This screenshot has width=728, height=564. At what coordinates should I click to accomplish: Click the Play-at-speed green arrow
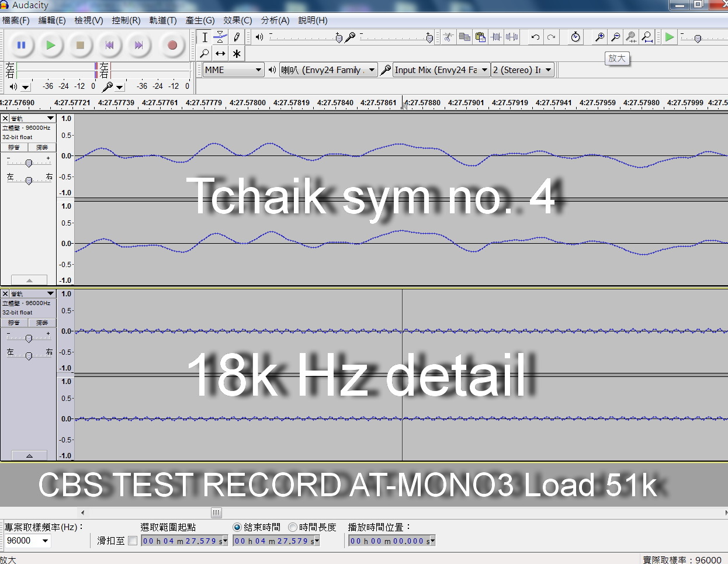670,37
